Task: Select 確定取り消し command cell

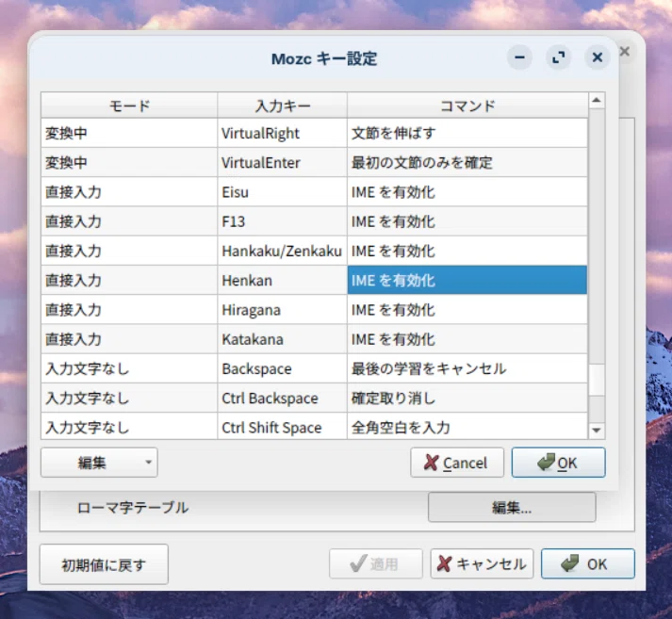Action: coord(467,398)
